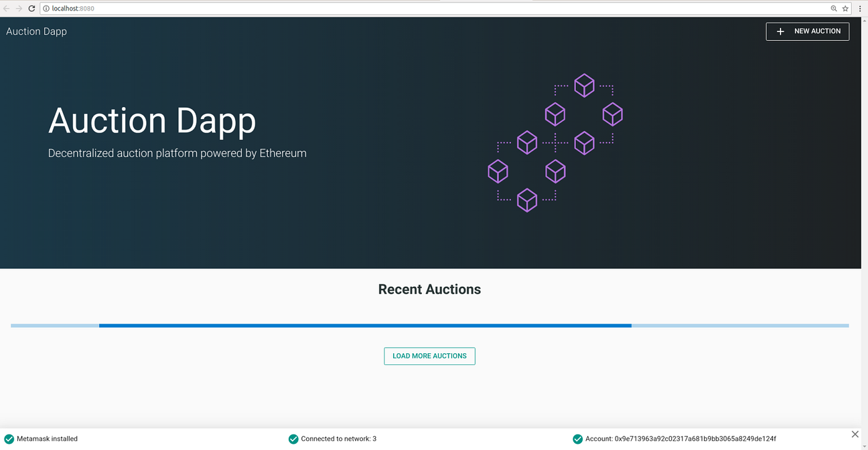Open the browser menu with three dots
Viewport: 868px width, 450px height.
click(859, 8)
